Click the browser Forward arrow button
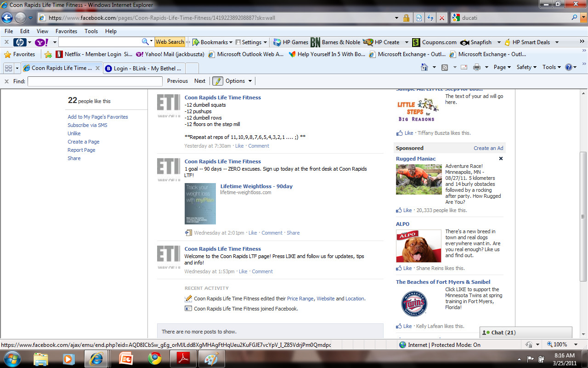The width and height of the screenshot is (588, 368). pos(20,18)
